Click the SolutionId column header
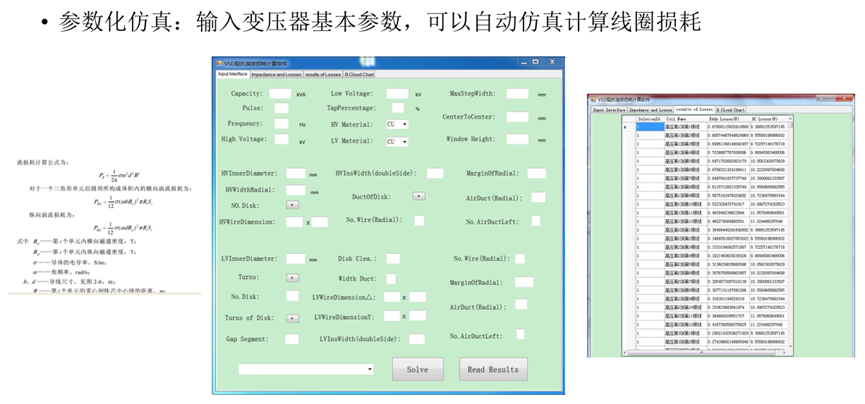Screen dimensions: 865x404 pos(649,119)
